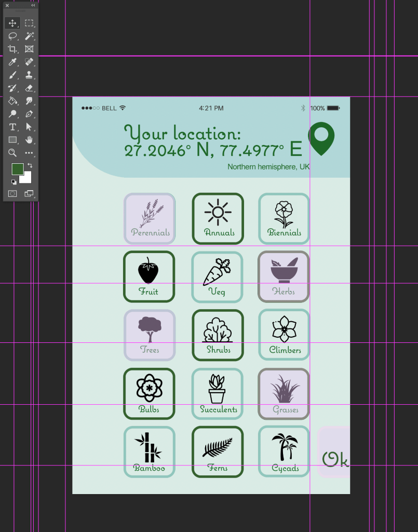
Task: Swap foreground and background colors
Action: point(30,166)
